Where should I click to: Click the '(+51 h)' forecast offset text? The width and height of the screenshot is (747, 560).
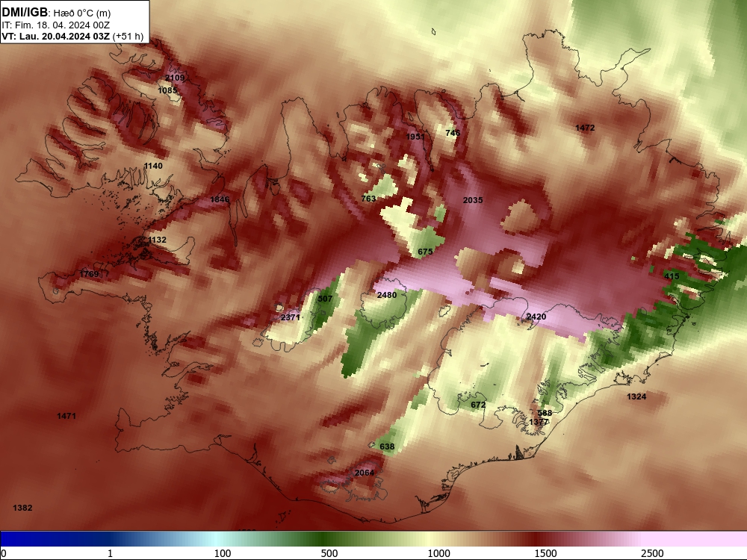click(128, 37)
